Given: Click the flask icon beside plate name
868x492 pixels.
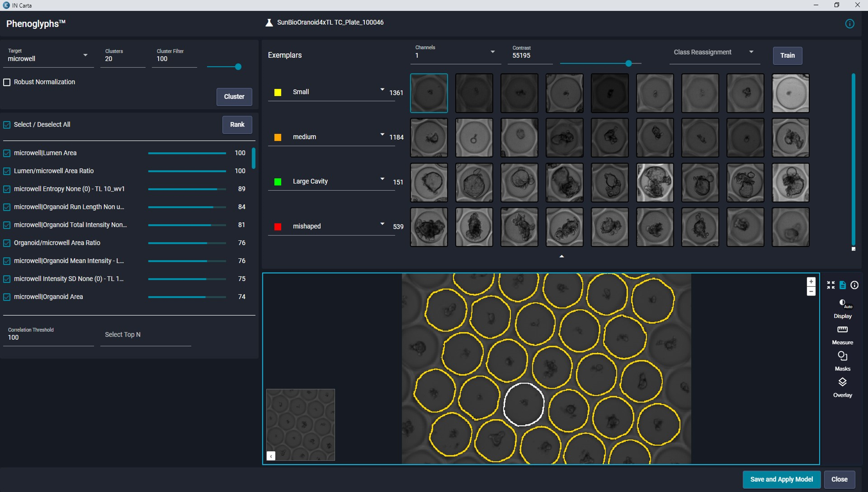Looking at the screenshot, I should (x=269, y=23).
